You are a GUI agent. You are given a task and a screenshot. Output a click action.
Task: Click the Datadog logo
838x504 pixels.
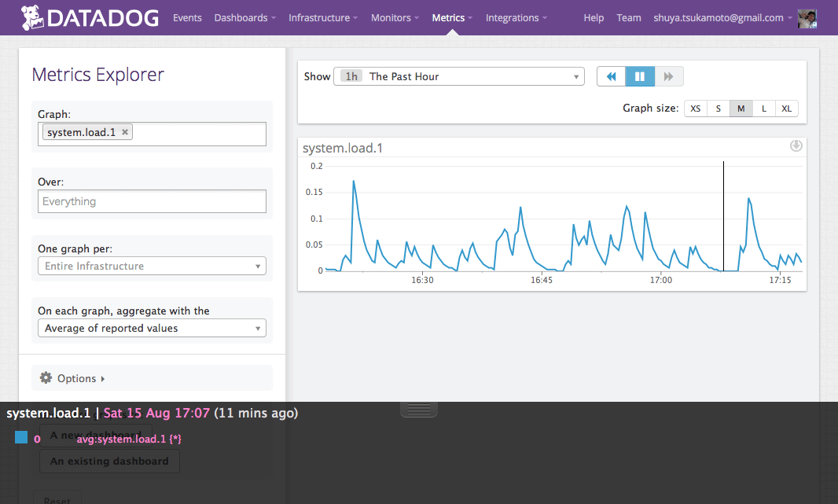click(x=90, y=17)
